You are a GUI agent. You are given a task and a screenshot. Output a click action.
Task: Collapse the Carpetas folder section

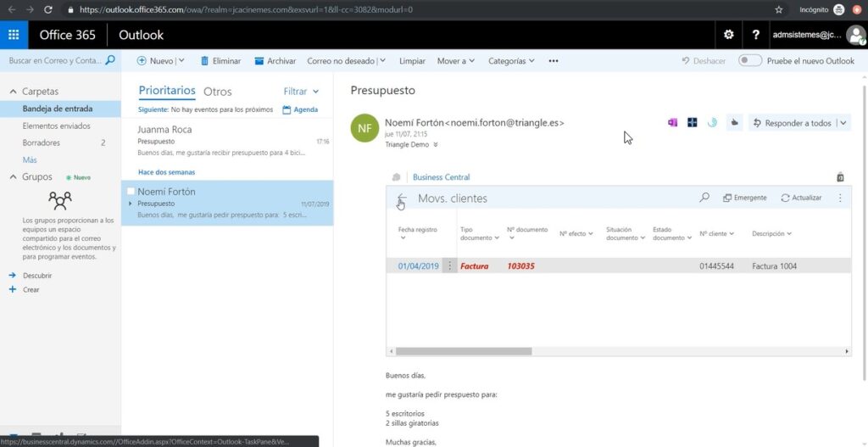13,92
